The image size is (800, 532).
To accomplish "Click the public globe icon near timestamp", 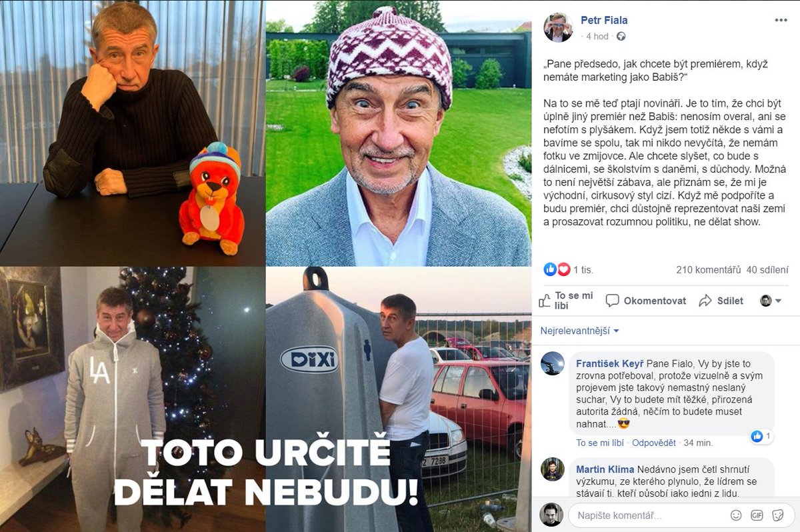I will (621, 37).
